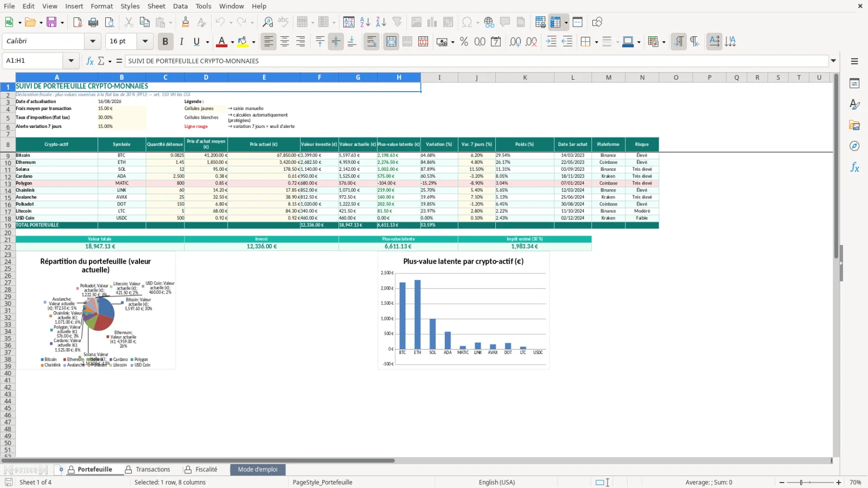Insert hyperlink globe icon
Viewport: 868px width, 488px height.
[x=489, y=22]
